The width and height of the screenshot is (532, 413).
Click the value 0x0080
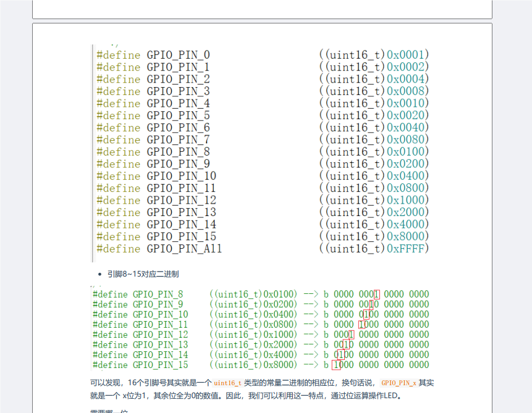405,140
